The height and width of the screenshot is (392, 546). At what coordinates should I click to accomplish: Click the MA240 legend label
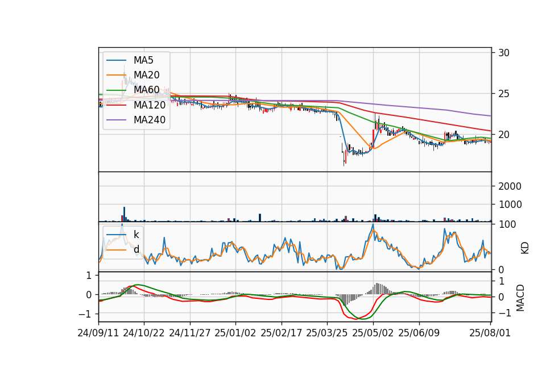coord(150,120)
